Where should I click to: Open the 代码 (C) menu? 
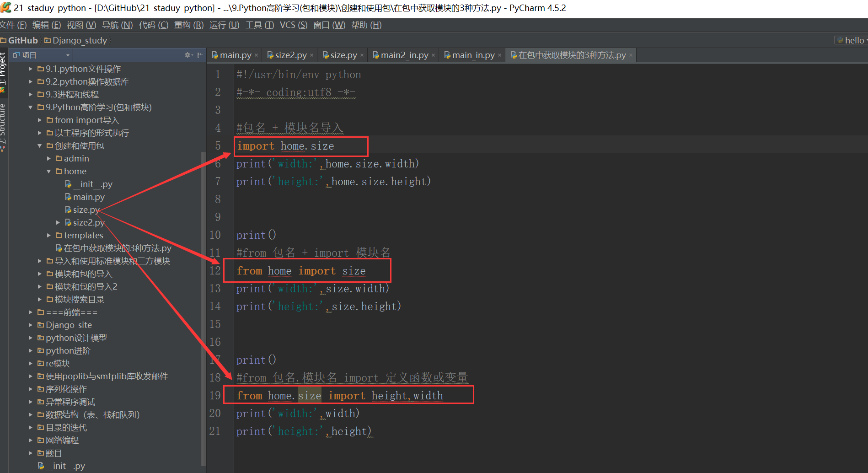click(154, 25)
